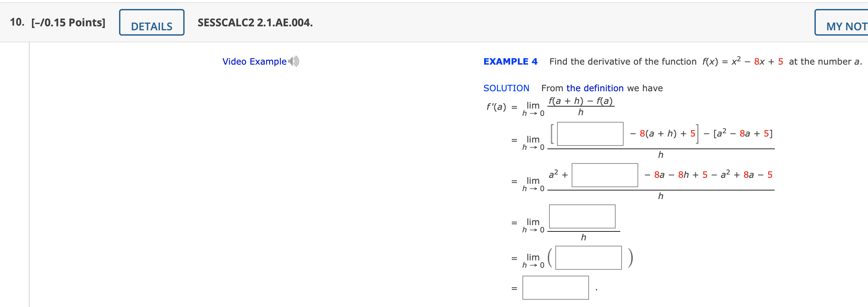Image resolution: width=868 pixels, height=307 pixels.
Task: Open the Video Example link
Action: pyautogui.click(x=254, y=61)
